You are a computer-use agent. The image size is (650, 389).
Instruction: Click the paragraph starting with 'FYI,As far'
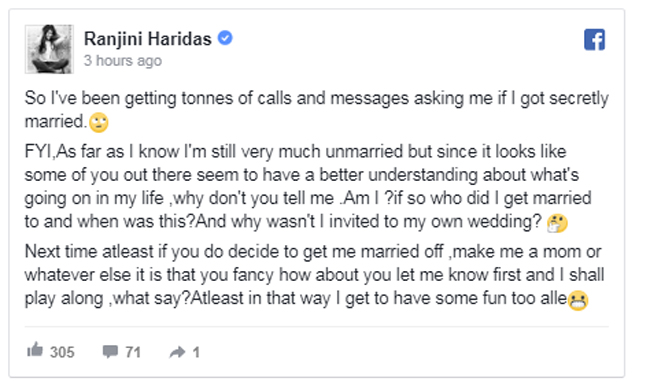tap(308, 187)
